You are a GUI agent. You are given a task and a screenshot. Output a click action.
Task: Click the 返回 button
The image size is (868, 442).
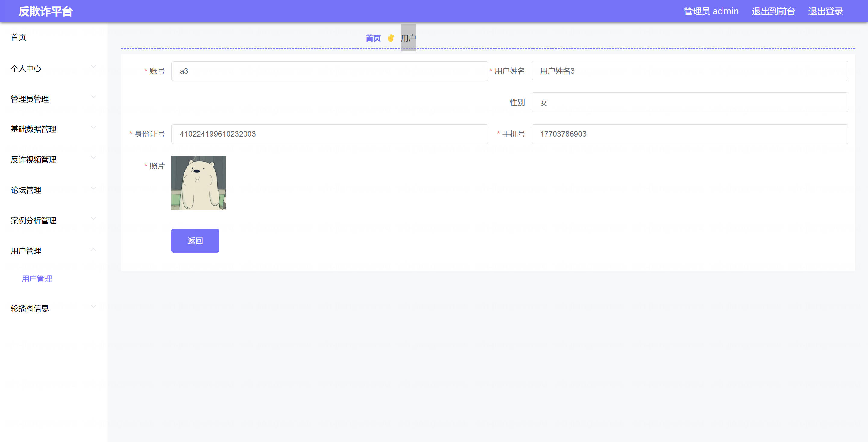pyautogui.click(x=195, y=241)
